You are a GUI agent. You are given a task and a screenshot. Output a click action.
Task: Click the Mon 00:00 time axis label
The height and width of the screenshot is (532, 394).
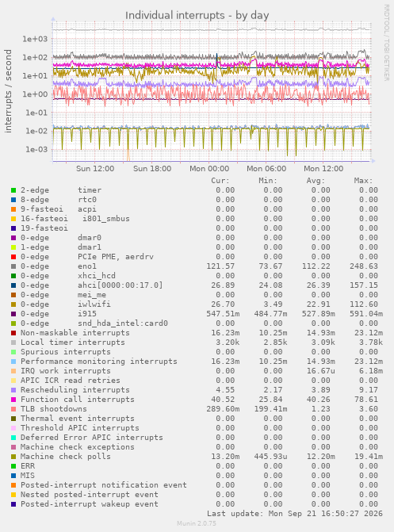tap(209, 169)
